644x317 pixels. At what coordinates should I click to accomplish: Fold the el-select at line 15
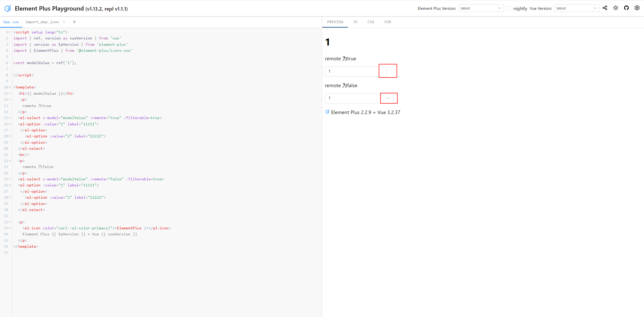[x=10, y=118]
